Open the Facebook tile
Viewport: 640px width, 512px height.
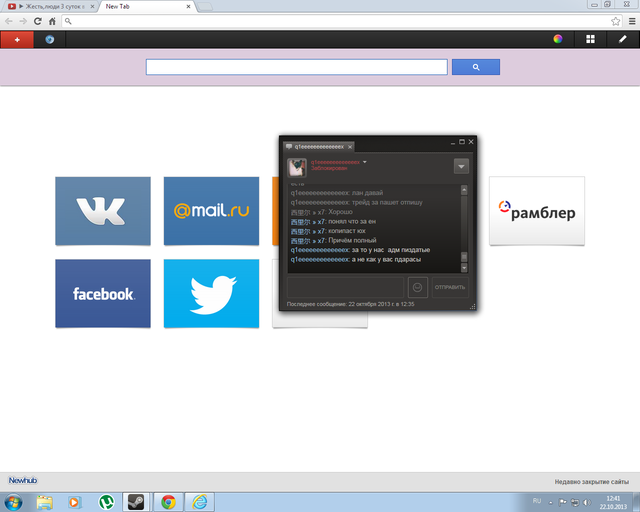click(x=103, y=293)
